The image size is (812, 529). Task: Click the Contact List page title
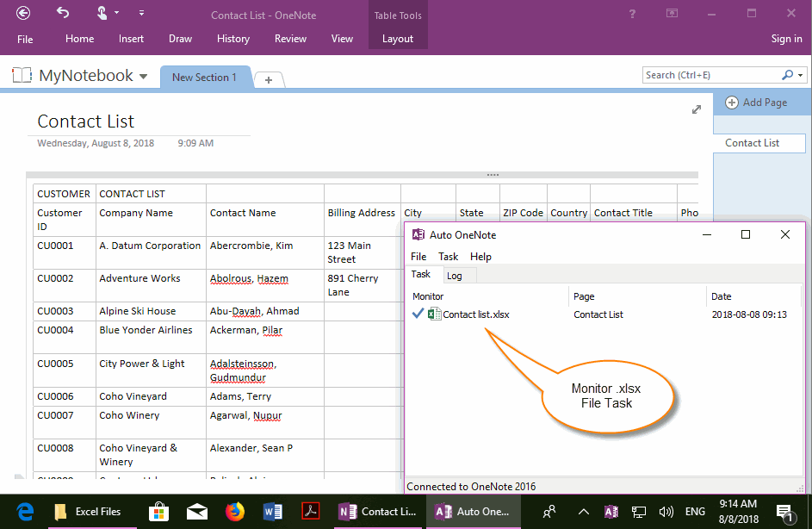pos(86,121)
